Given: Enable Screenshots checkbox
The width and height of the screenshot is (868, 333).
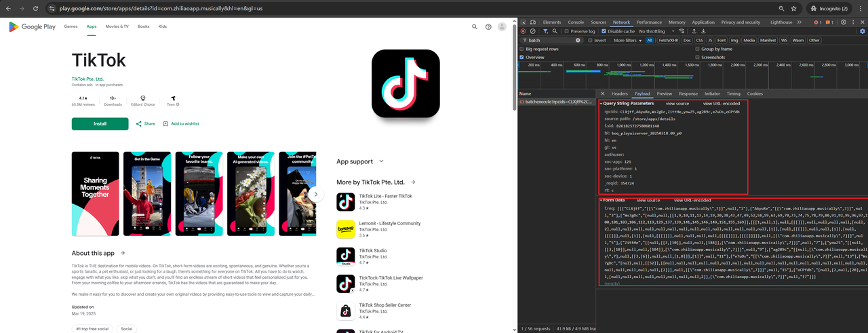Looking at the screenshot, I should point(697,58).
